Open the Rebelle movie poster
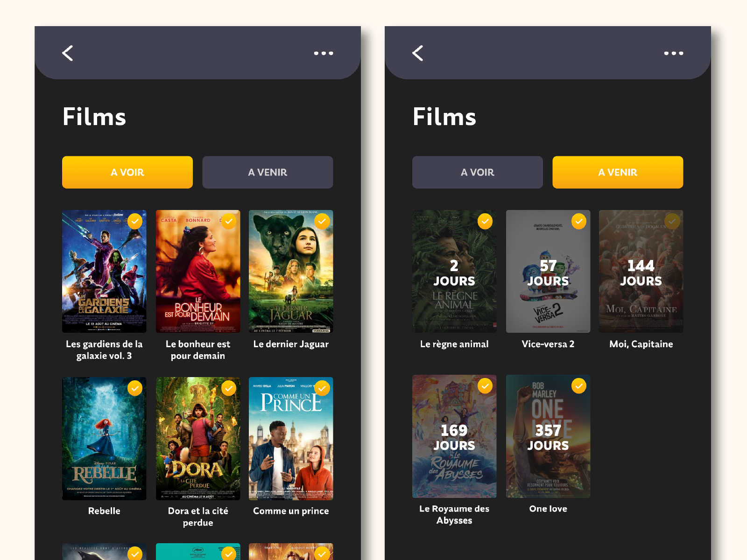Image resolution: width=747 pixels, height=560 pixels. [x=104, y=438]
